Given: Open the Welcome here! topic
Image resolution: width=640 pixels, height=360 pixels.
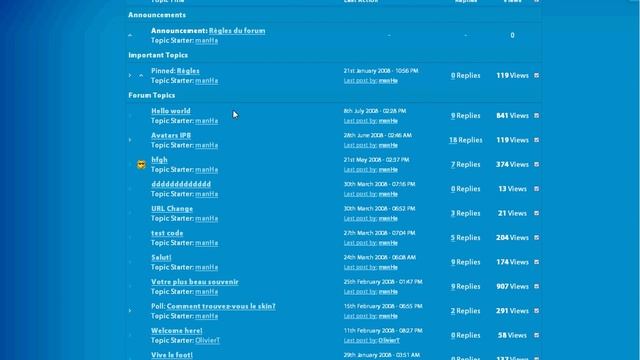Looking at the screenshot, I should point(176,331).
